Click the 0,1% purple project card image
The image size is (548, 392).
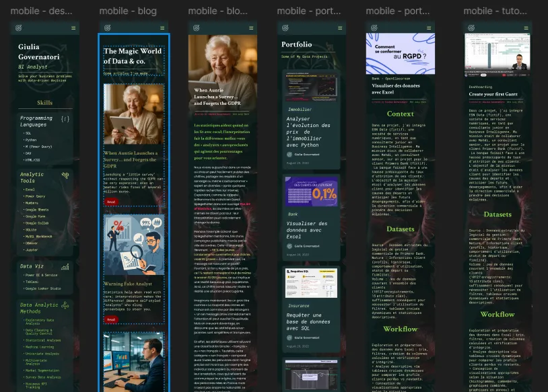click(x=310, y=191)
